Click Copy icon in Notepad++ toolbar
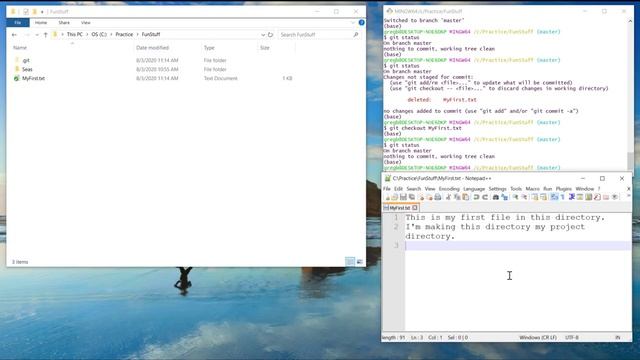Screen dimensions: 640x360 pos(457,197)
